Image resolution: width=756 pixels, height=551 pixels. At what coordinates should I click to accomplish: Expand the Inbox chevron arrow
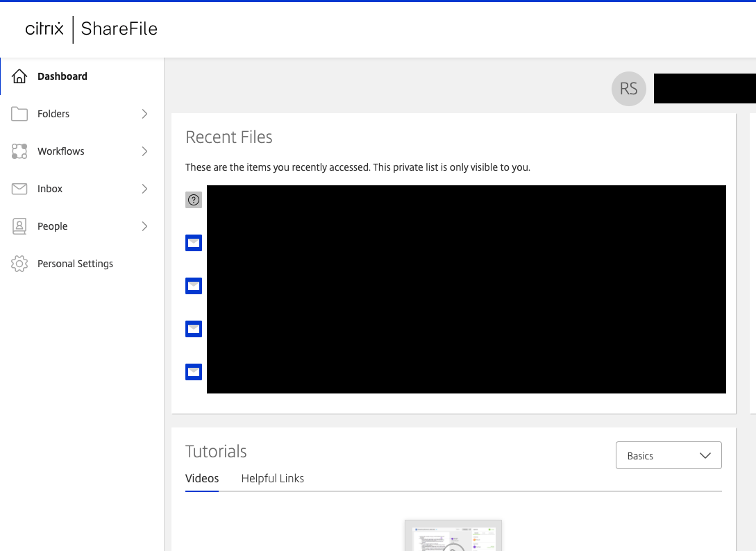144,189
